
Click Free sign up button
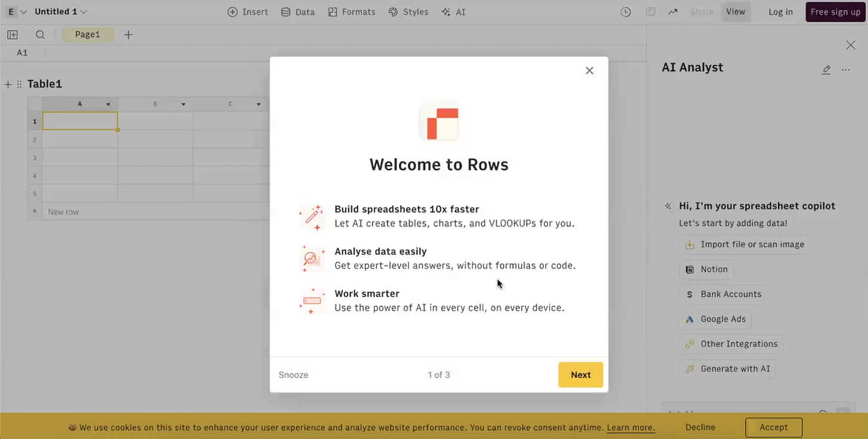coord(835,12)
